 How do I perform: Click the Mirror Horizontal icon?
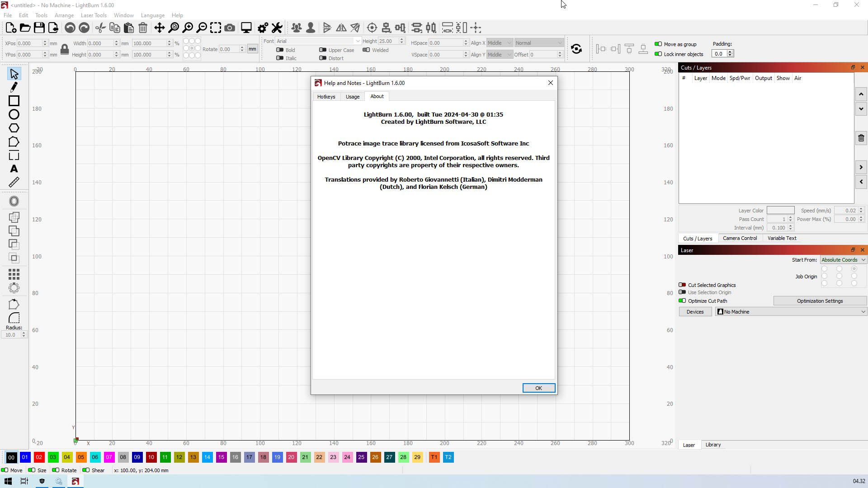(341, 28)
